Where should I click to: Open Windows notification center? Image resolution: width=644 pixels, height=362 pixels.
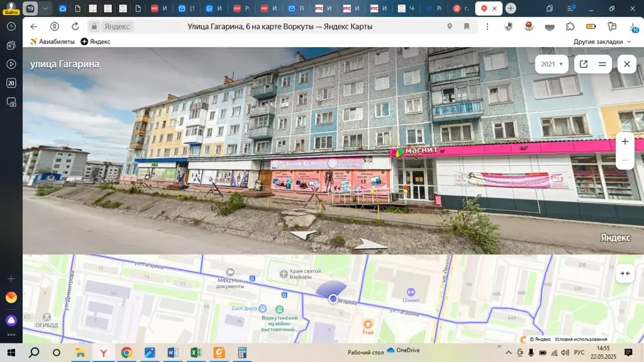coord(628,353)
